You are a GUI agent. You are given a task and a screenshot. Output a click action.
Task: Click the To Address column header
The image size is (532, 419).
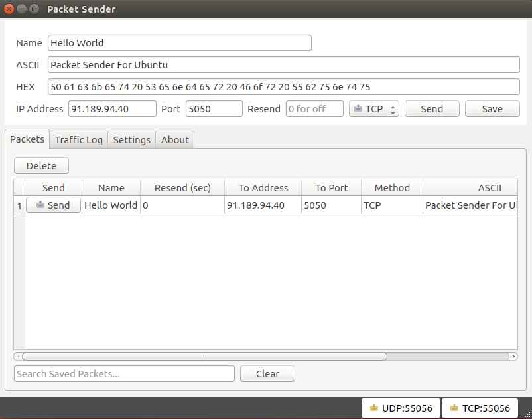[x=263, y=188]
